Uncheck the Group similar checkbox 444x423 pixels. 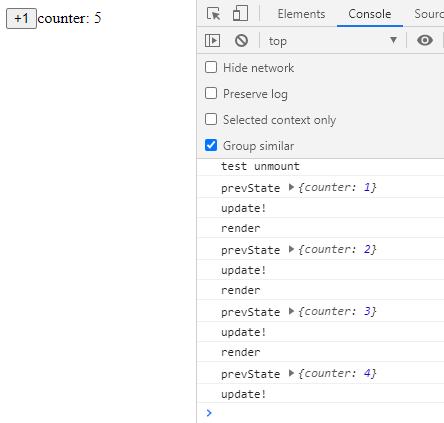pyautogui.click(x=211, y=145)
